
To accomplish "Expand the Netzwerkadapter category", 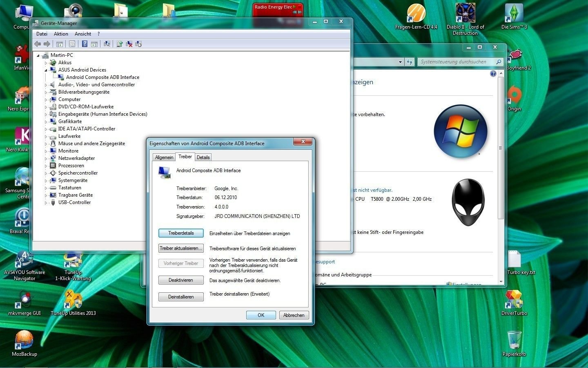I will coord(46,159).
